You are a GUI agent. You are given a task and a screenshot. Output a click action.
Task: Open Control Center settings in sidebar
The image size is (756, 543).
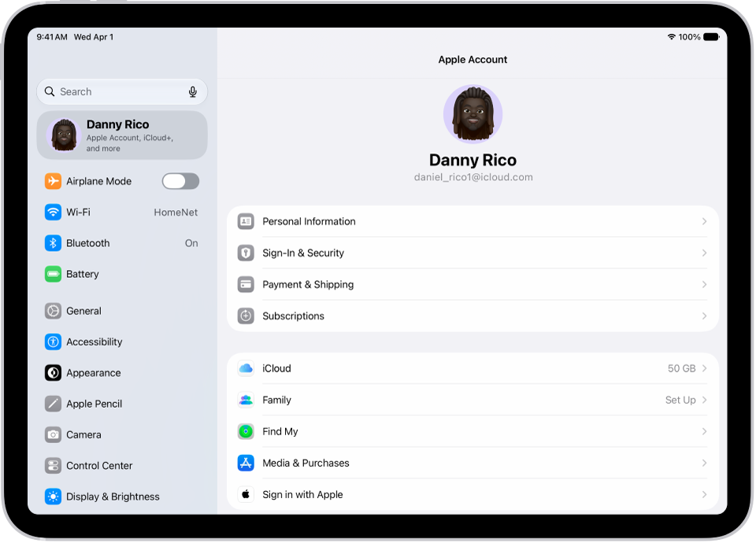coord(122,465)
